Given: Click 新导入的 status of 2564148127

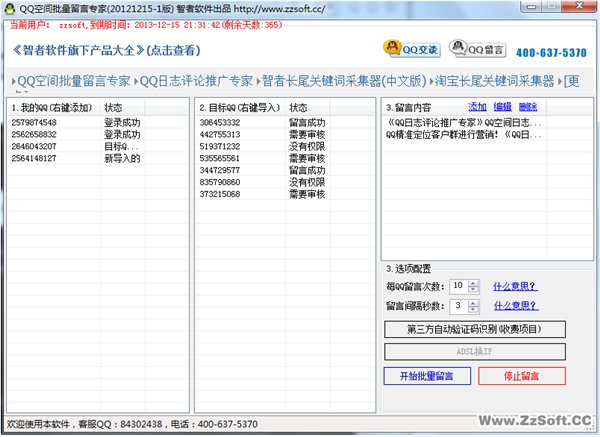Looking at the screenshot, I should pos(122,158).
